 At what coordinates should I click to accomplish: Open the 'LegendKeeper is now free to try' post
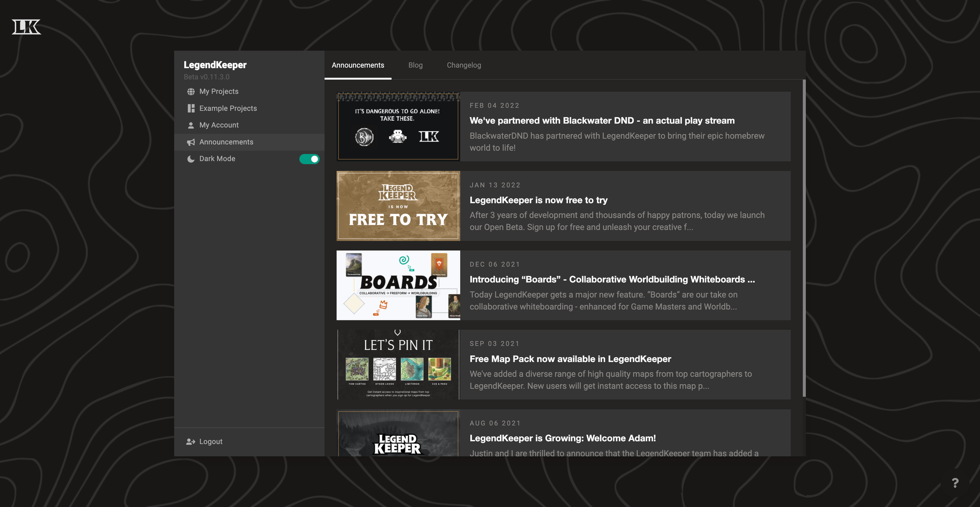tap(539, 200)
